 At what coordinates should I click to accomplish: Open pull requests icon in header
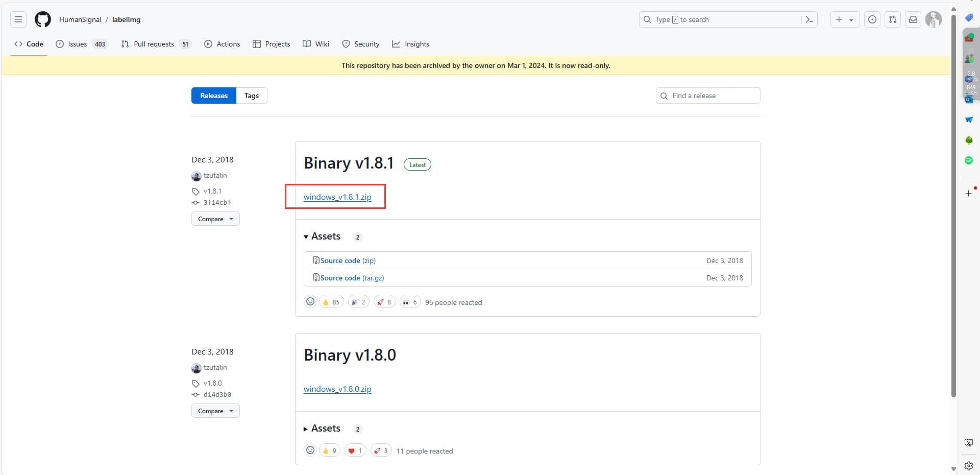(x=893, y=19)
